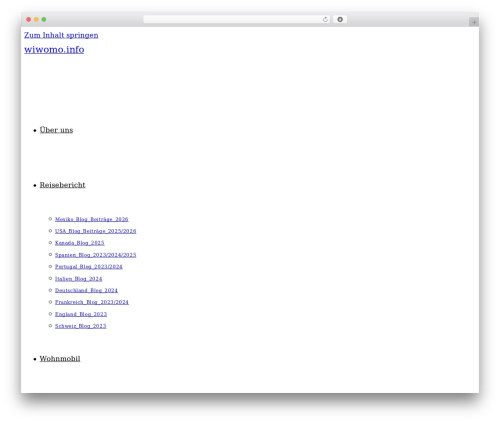Open the Spanien Blog 2023/2024/2025 link
500x423 pixels.
95,255
